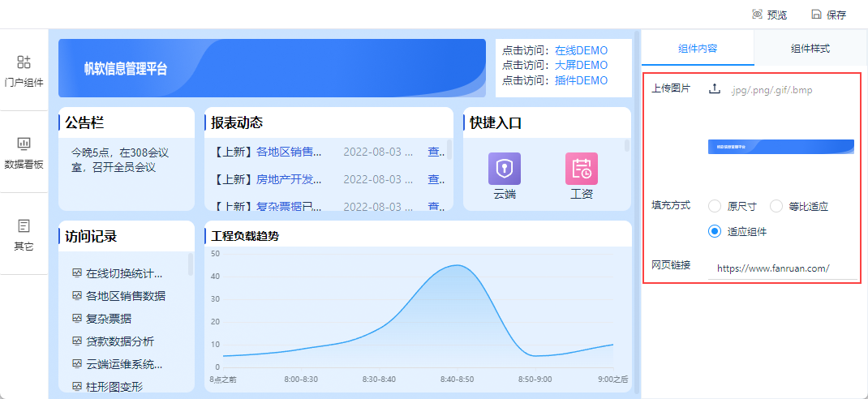The height and width of the screenshot is (399, 868).
Task: Select the 原尺寸 fill radio button
Action: pyautogui.click(x=715, y=207)
